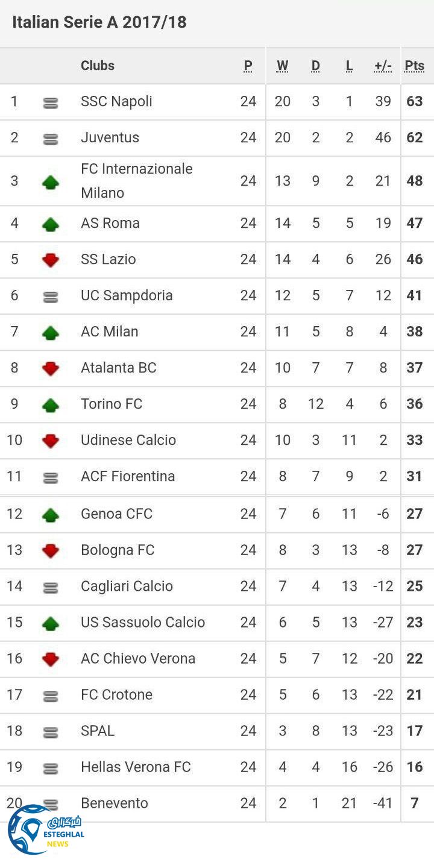Image resolution: width=434 pixels, height=868 pixels.
Task: Sort table by Pts column header
Action: coord(414,66)
